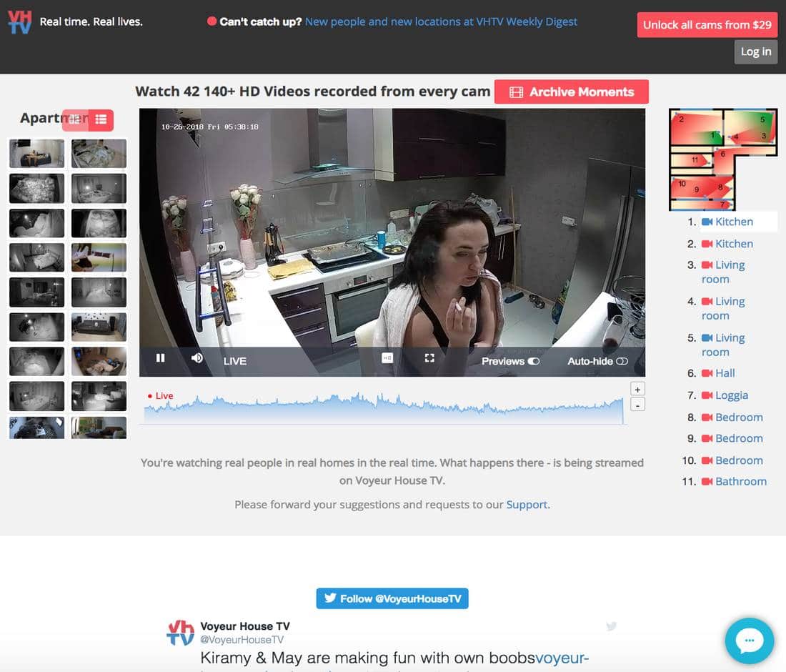Click Follow @VoyeurHouseTV button

coord(392,598)
